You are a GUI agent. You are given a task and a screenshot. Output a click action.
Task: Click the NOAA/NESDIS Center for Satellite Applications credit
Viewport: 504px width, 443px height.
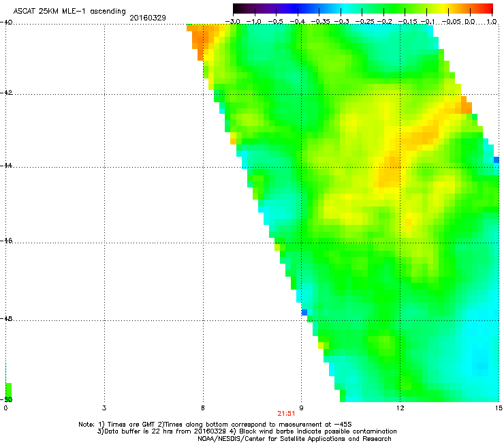(294, 439)
